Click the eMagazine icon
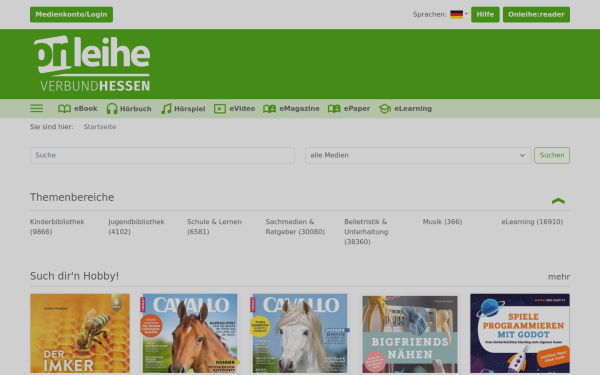This screenshot has width=600, height=375. coord(269,109)
